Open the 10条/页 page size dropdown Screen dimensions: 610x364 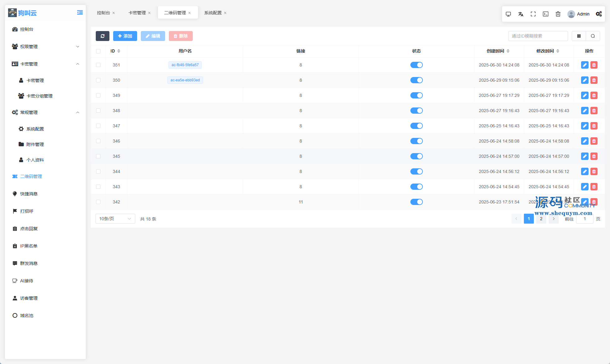(x=115, y=219)
